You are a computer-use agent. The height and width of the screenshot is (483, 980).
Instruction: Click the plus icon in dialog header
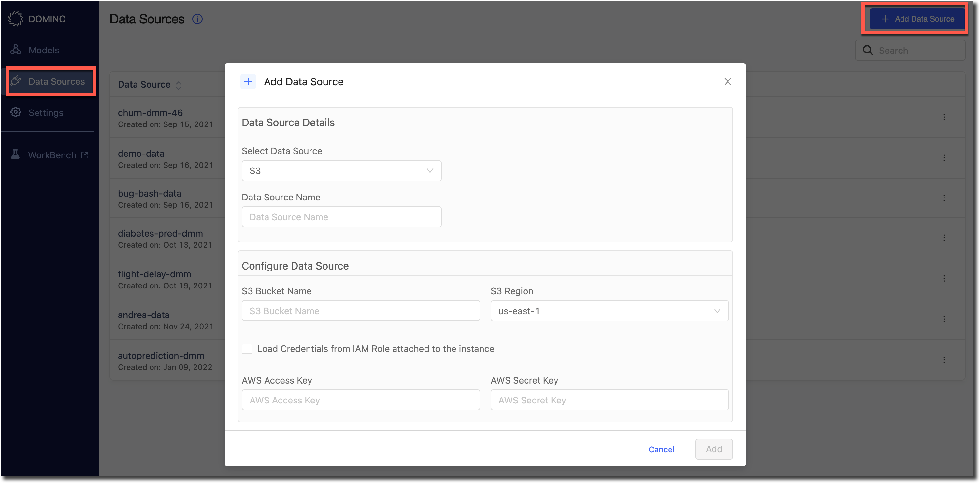(248, 81)
